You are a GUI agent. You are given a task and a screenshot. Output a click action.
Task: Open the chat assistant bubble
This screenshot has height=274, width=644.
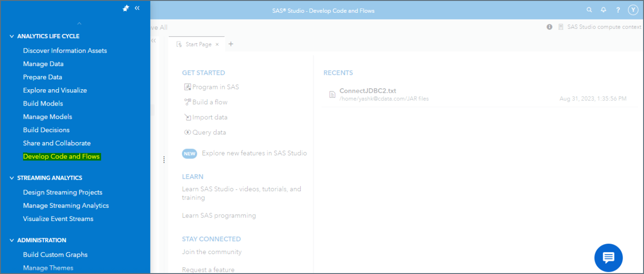click(x=608, y=258)
